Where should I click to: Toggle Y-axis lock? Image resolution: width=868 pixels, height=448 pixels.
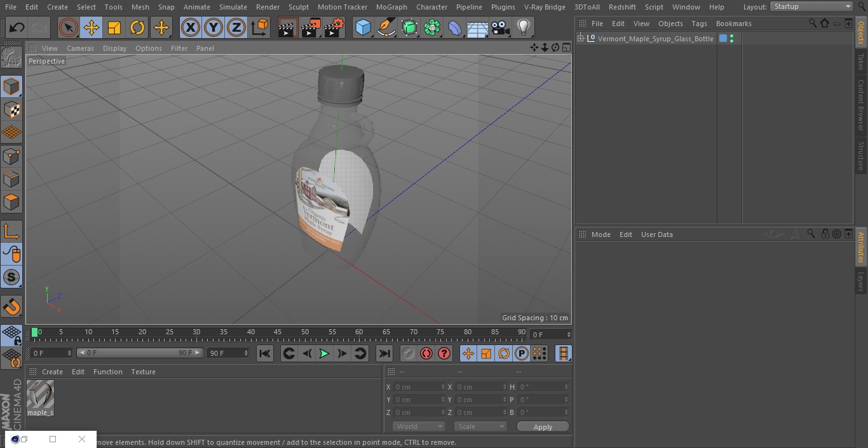(x=214, y=27)
